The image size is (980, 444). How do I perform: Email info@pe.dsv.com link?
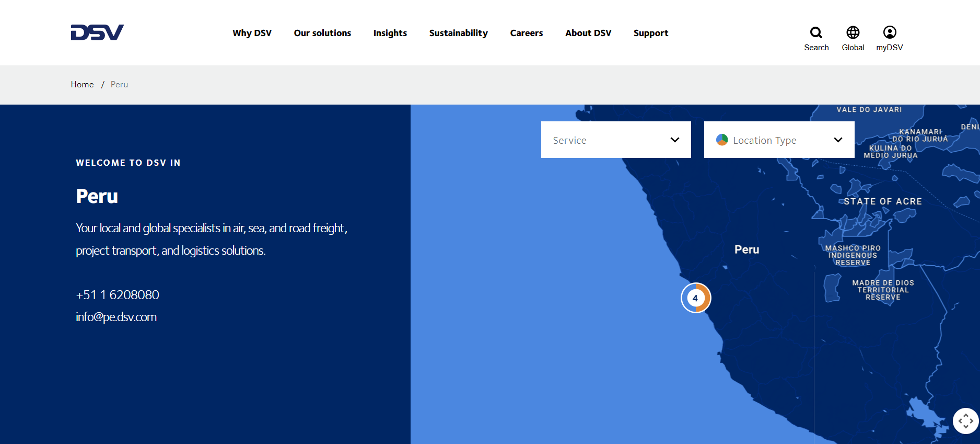[x=116, y=317]
